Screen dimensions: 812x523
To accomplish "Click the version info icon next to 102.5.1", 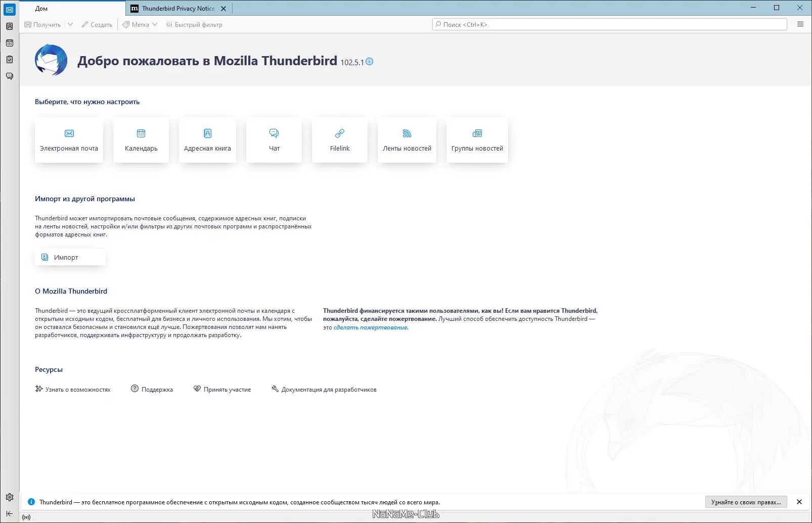I will coord(370,62).
